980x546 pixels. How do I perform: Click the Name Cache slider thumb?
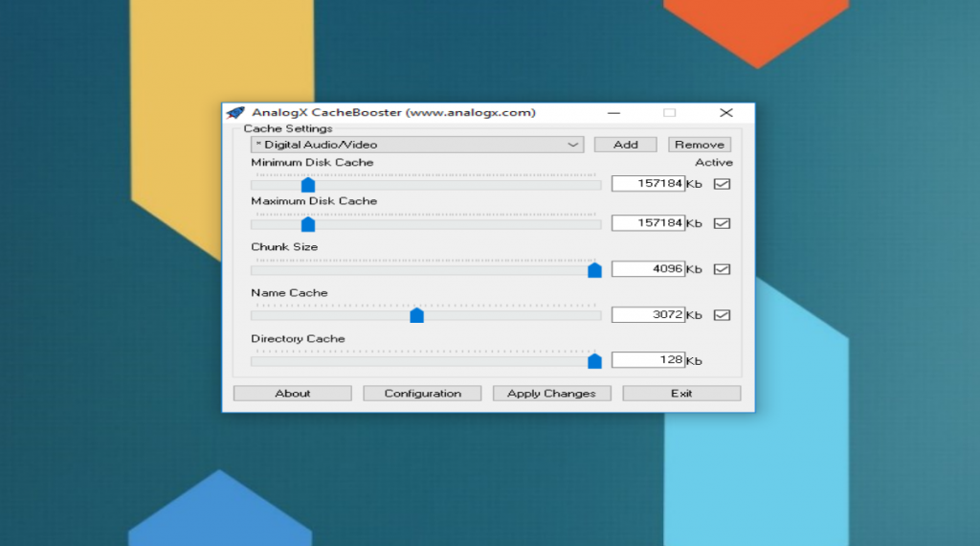coord(417,315)
